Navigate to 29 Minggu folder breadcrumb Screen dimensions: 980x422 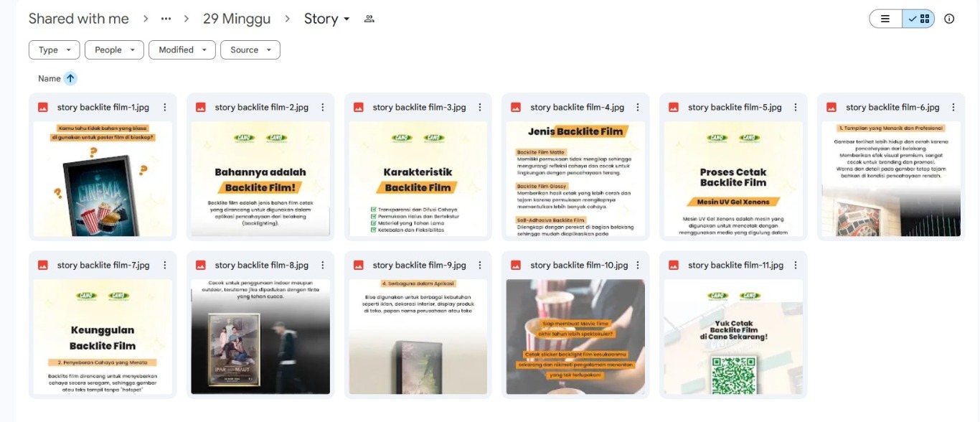[237, 19]
